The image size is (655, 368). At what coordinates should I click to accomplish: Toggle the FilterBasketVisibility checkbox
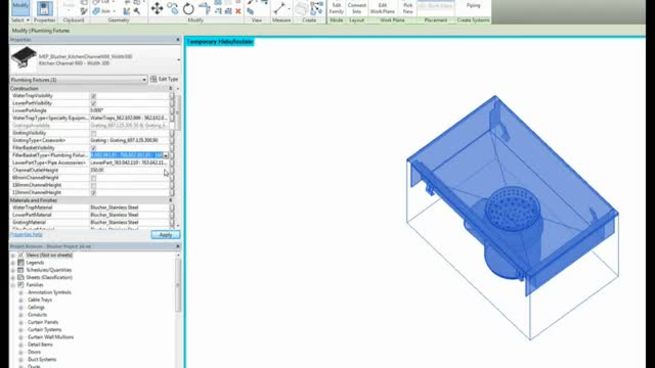point(94,148)
